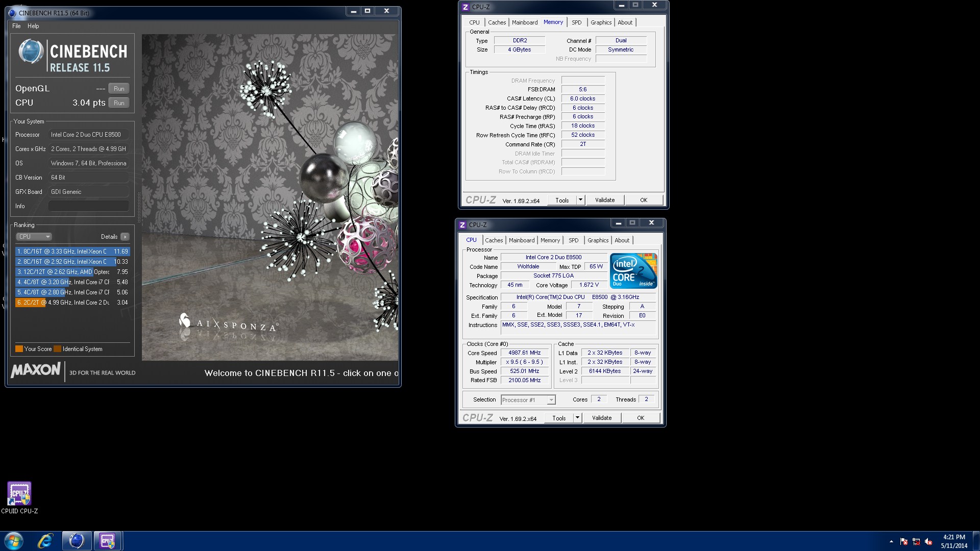Switch to Caches tab in upper CPU-Z
The image size is (980, 551).
[497, 22]
